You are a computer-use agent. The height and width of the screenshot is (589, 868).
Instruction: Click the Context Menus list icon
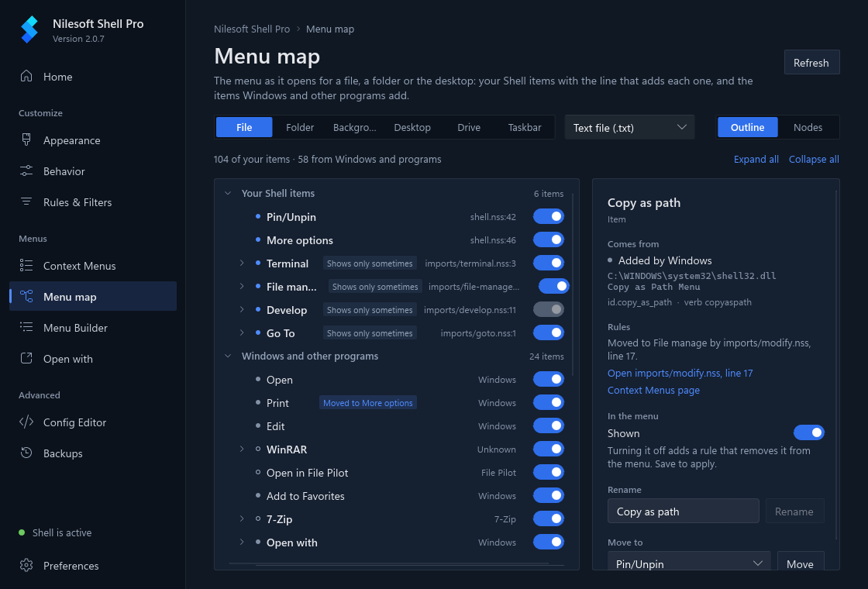(26, 266)
